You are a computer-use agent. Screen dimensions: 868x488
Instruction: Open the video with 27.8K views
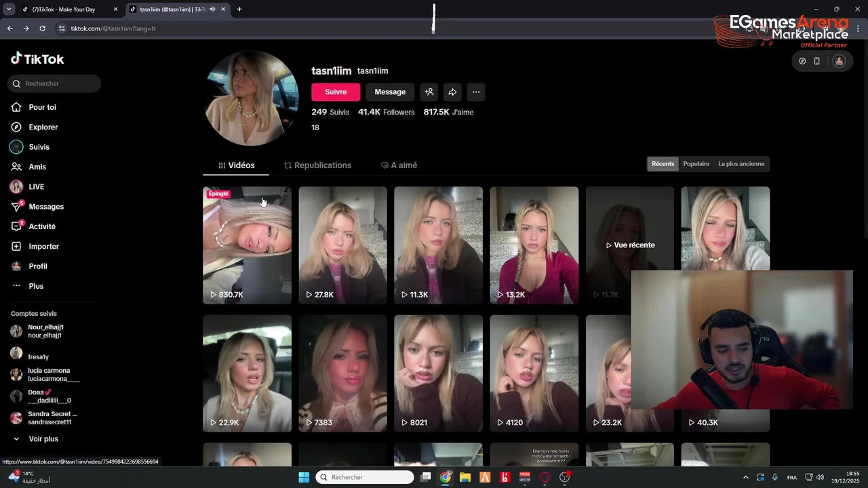[342, 245]
